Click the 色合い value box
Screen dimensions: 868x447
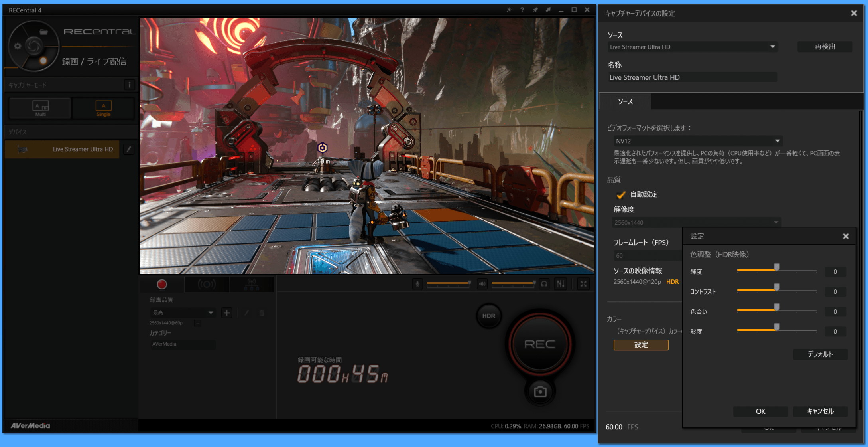pyautogui.click(x=835, y=312)
